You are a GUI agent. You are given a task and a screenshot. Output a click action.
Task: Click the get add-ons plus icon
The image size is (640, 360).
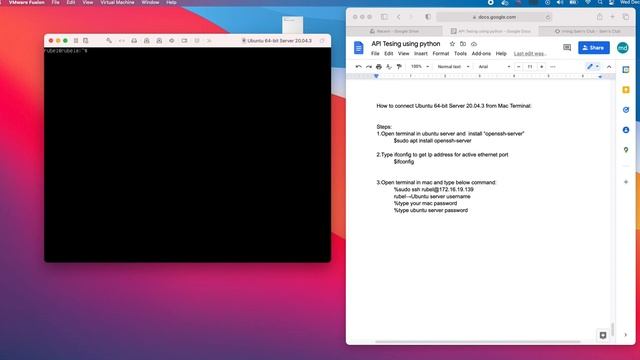tap(626, 182)
